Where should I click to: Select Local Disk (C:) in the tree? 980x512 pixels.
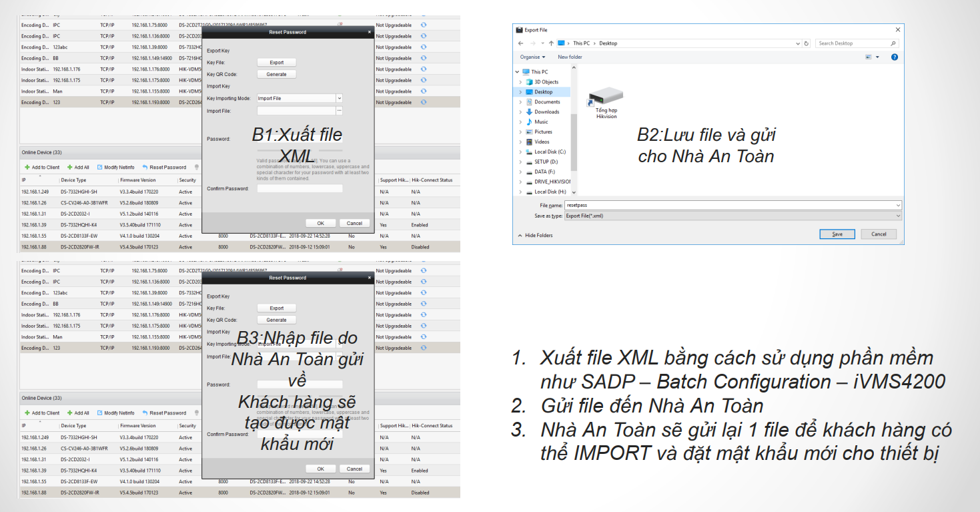point(546,152)
